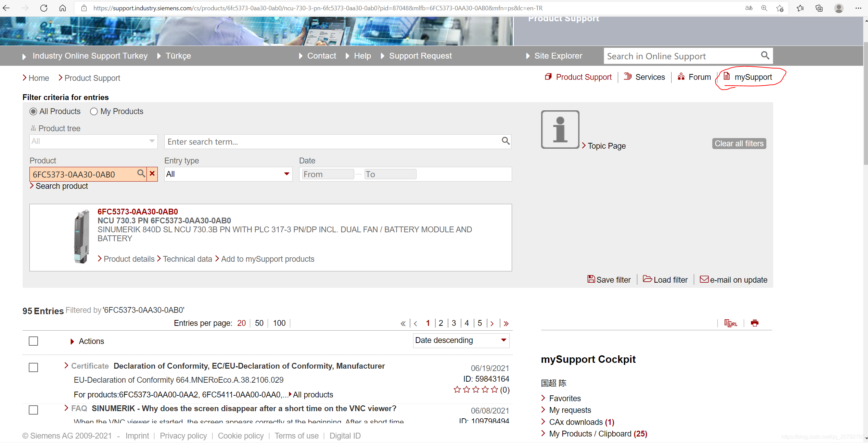Image resolution: width=868 pixels, height=443 pixels.
Task: Open the browser profile avatar
Action: point(839,8)
